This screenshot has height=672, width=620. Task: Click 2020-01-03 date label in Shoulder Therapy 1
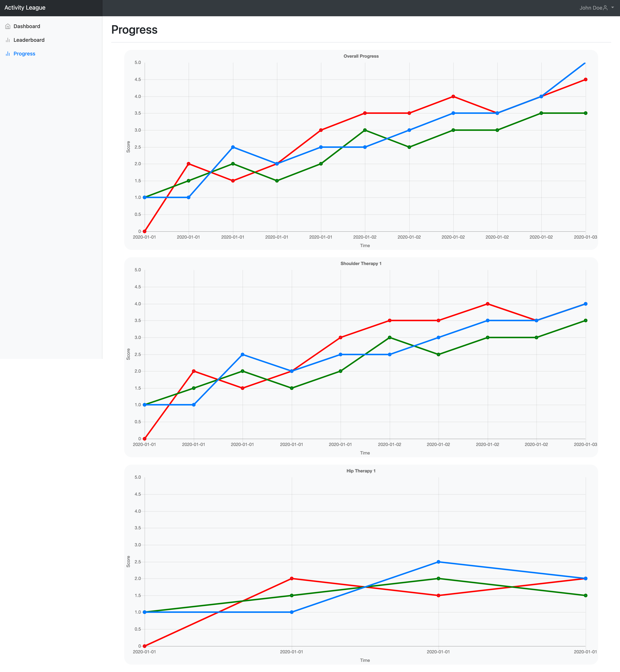pos(585,444)
